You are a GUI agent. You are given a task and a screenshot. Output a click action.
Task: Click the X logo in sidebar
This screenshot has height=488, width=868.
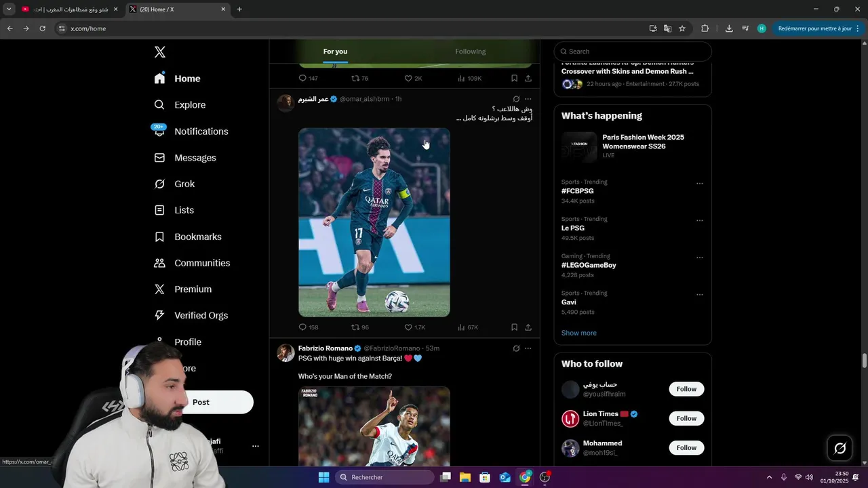pos(159,52)
